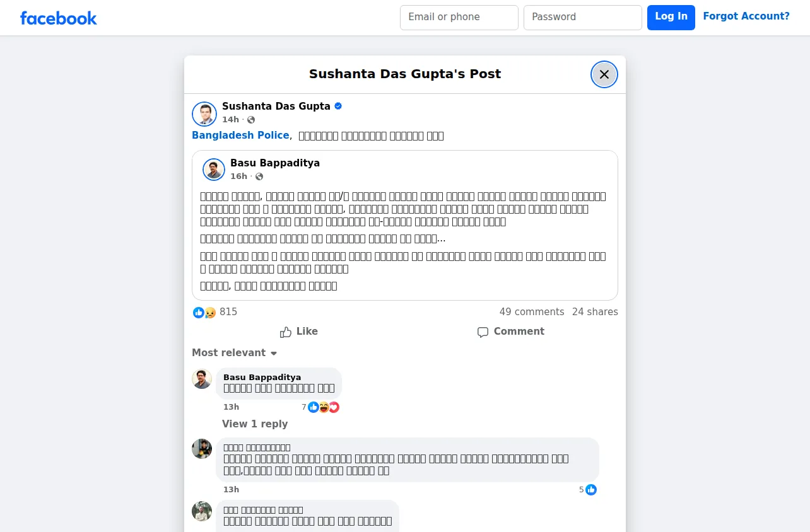Click the Facebook logo
This screenshot has width=810, height=532.
click(58, 18)
